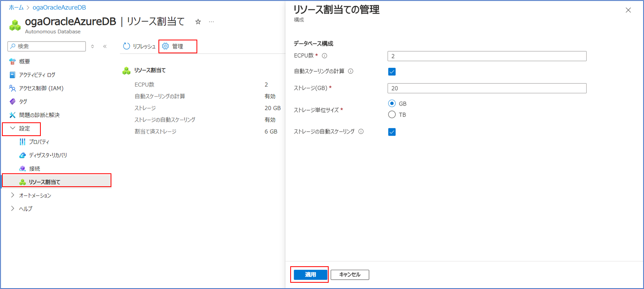Image resolution: width=644 pixels, height=289 pixels.
Task: Click the 適用 apply button
Action: pos(310,274)
